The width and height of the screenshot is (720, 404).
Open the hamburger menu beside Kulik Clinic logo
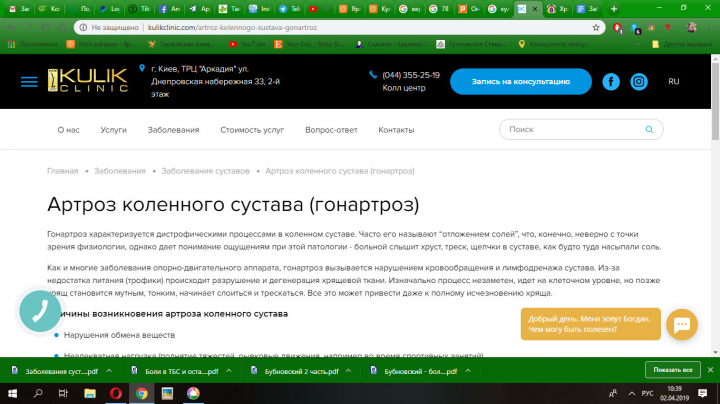click(x=29, y=82)
